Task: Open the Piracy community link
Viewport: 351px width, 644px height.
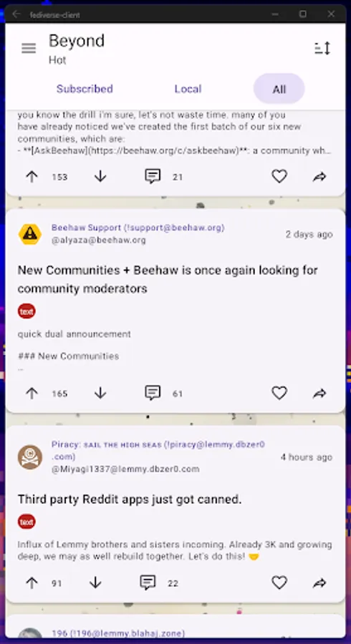Action: (158, 451)
